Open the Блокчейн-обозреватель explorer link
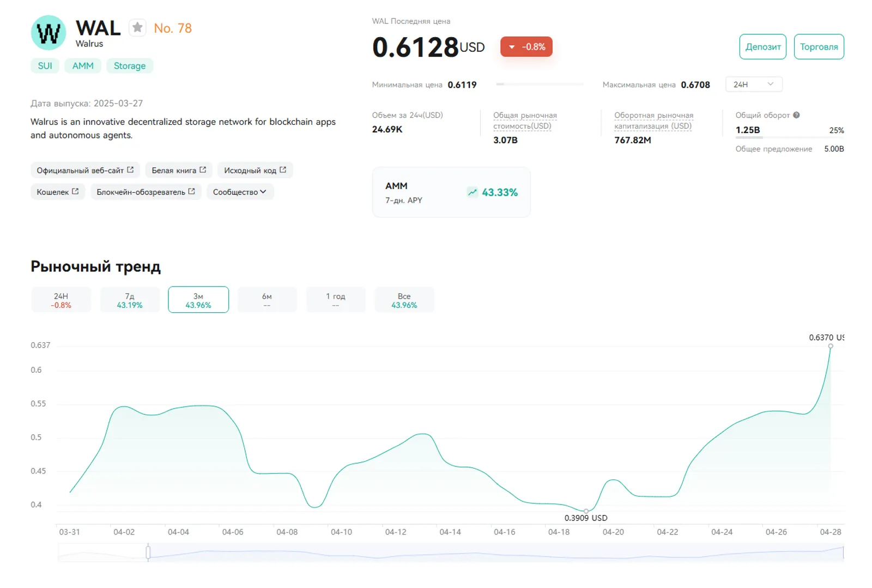This screenshot has width=872, height=588. [x=146, y=192]
